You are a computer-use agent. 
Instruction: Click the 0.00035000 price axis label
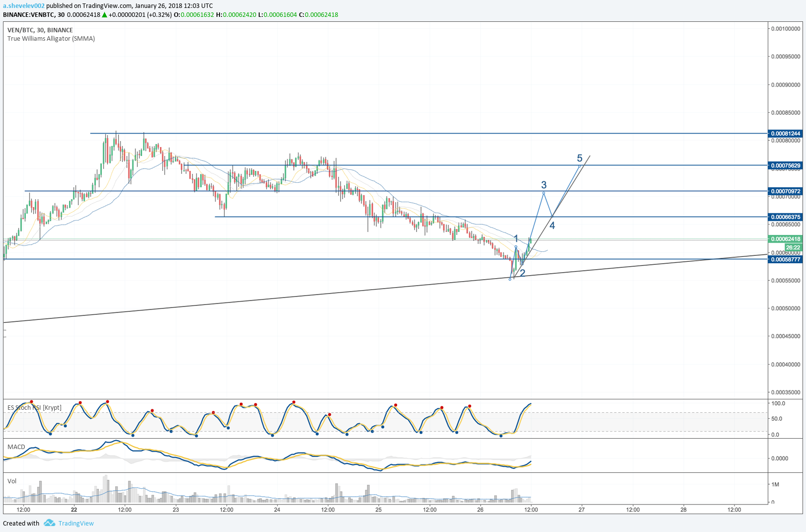coord(786,392)
